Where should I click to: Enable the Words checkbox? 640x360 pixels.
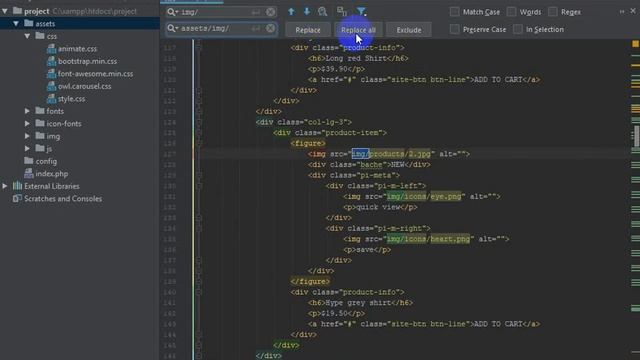pos(511,12)
